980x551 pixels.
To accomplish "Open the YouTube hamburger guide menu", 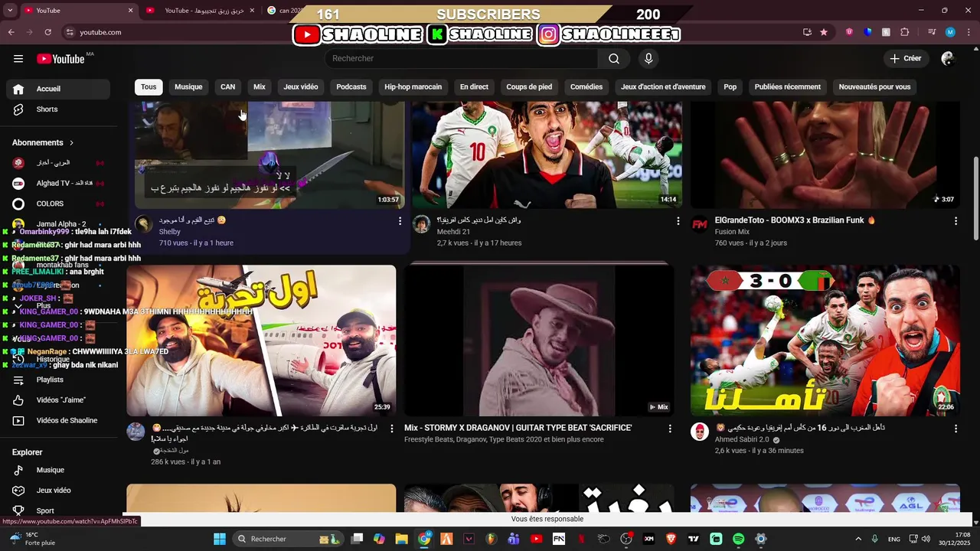I will [x=18, y=59].
